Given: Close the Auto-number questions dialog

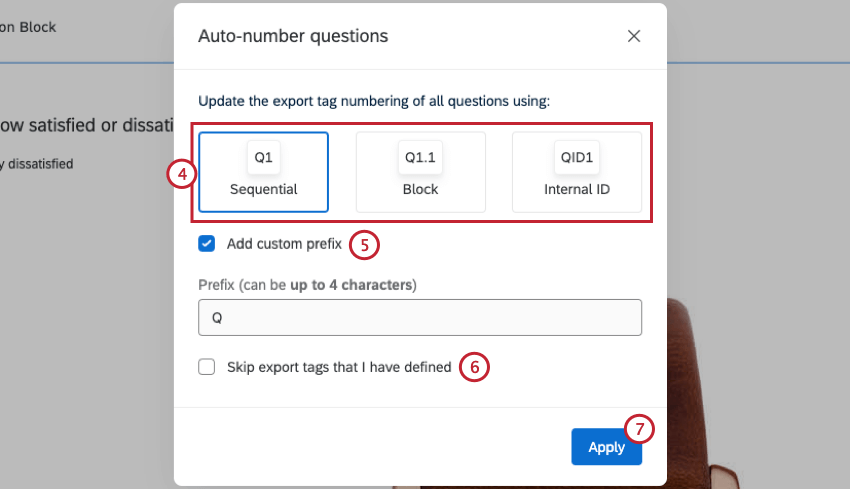Looking at the screenshot, I should (x=634, y=36).
